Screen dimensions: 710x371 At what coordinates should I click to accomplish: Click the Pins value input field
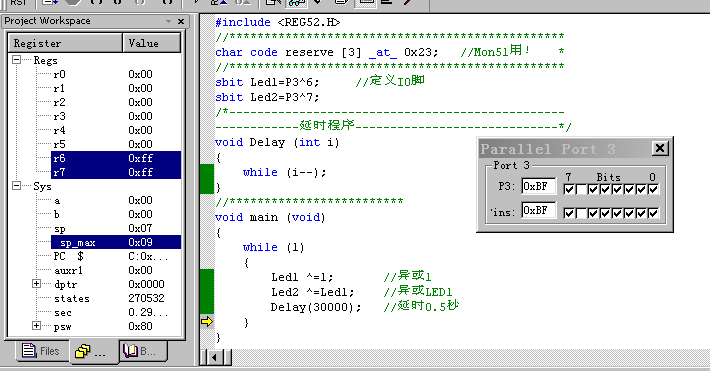click(538, 210)
